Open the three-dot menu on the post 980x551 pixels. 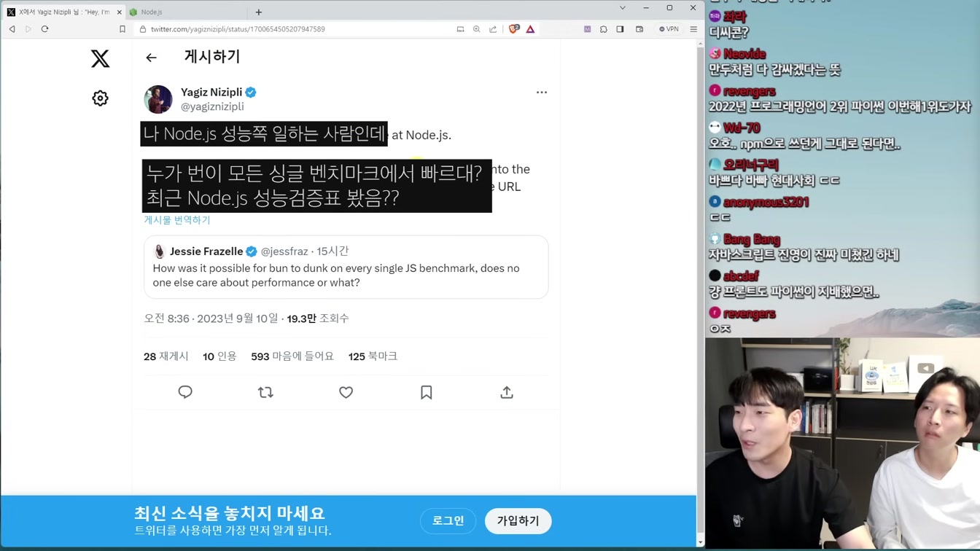click(541, 93)
